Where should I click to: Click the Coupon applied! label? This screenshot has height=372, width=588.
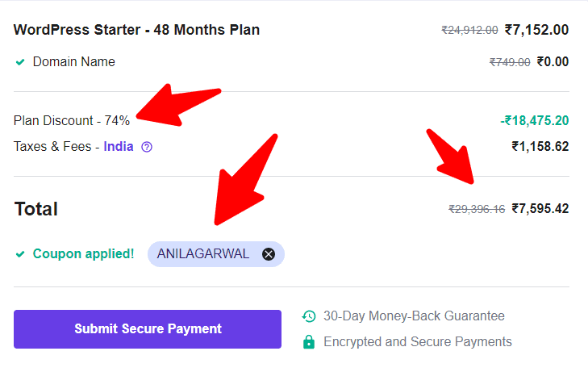pyautogui.click(x=83, y=254)
